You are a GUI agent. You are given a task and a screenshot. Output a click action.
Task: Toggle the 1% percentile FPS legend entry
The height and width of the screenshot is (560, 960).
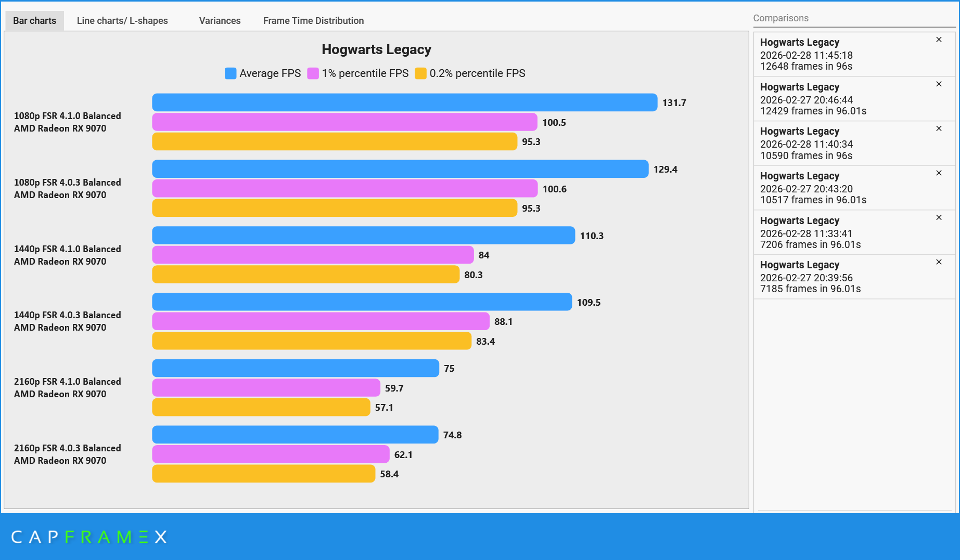[x=359, y=73]
